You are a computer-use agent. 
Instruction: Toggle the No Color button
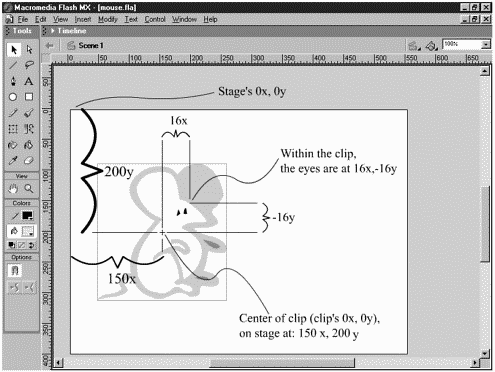(x=22, y=245)
